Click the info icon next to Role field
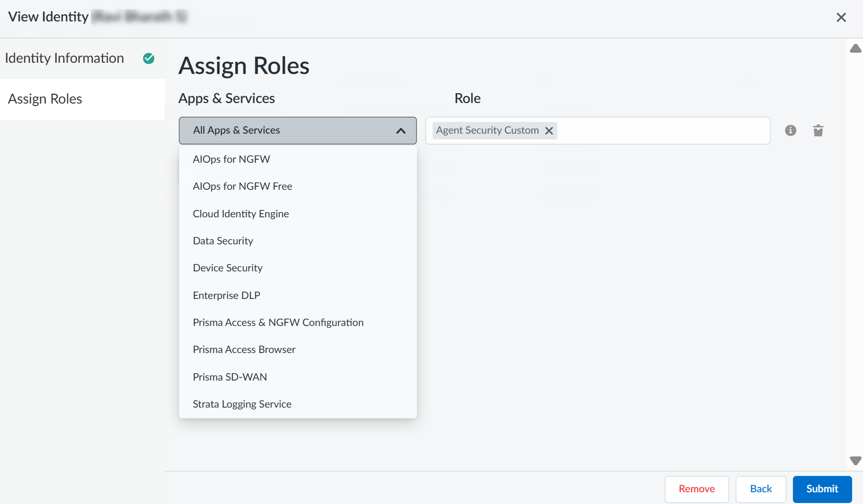The height and width of the screenshot is (504, 863). click(790, 131)
